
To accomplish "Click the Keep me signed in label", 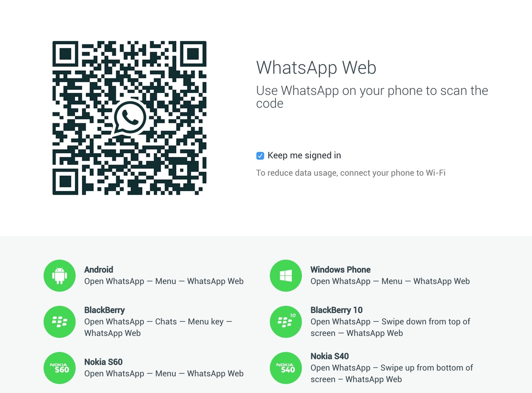I will coord(304,156).
